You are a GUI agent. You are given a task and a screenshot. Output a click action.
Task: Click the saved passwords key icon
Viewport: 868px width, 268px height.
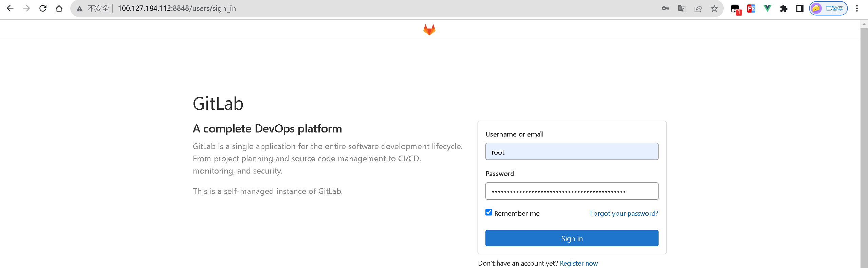pyautogui.click(x=665, y=8)
